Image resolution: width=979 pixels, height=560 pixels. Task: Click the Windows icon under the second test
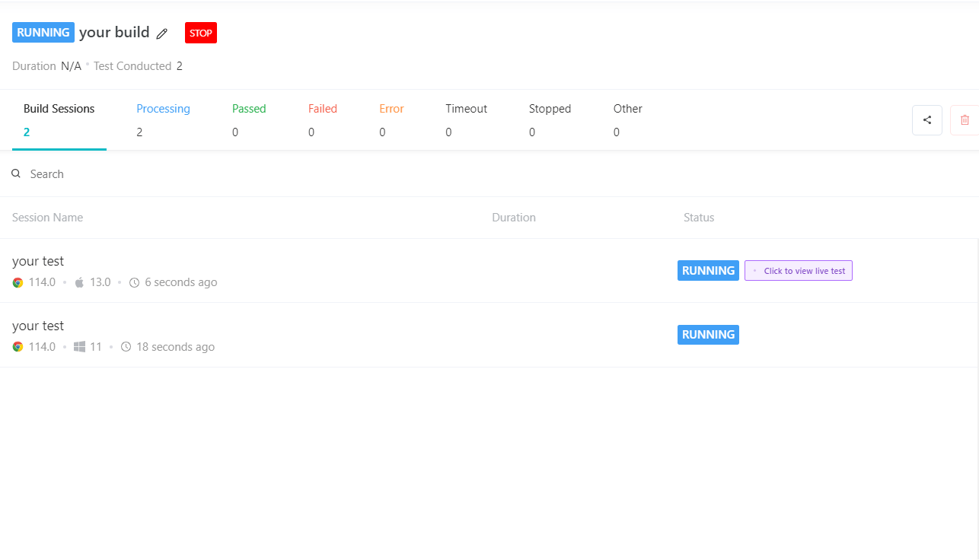point(80,346)
